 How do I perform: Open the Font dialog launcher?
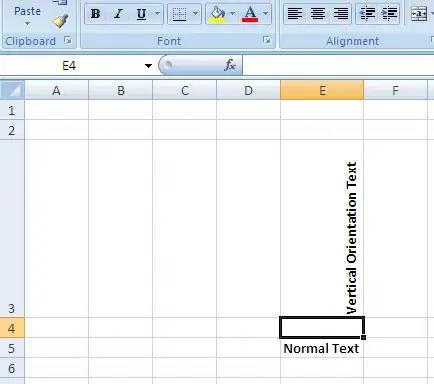[267, 40]
